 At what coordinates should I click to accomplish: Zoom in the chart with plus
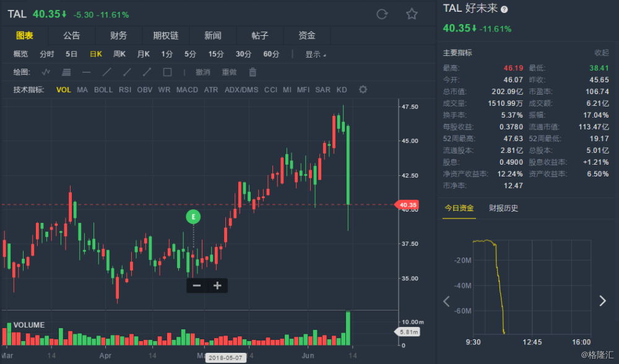click(x=217, y=286)
